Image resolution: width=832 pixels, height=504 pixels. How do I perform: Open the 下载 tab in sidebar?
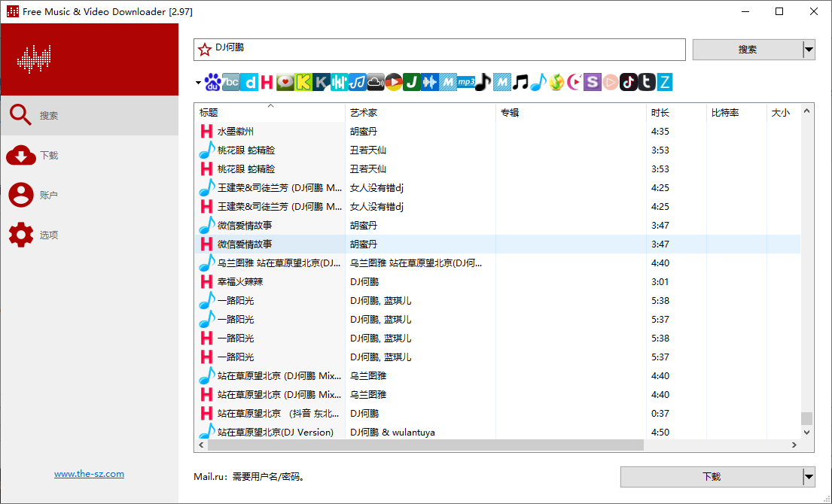tap(49, 156)
